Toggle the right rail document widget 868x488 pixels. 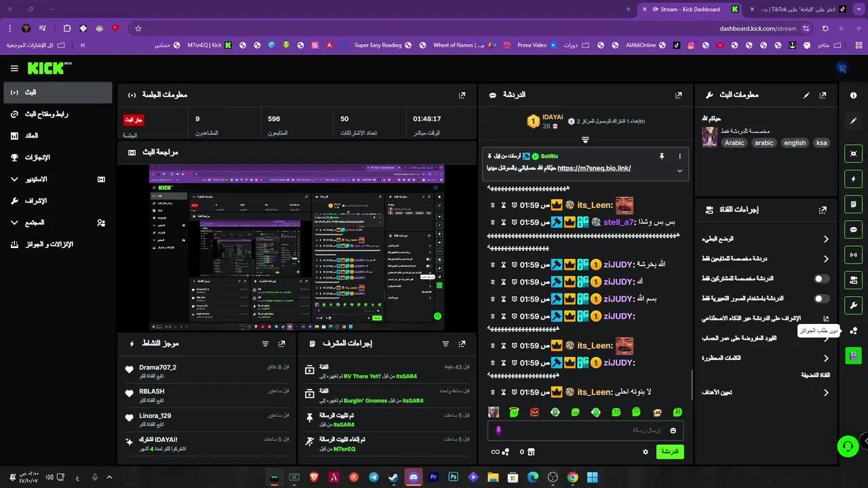click(x=854, y=204)
